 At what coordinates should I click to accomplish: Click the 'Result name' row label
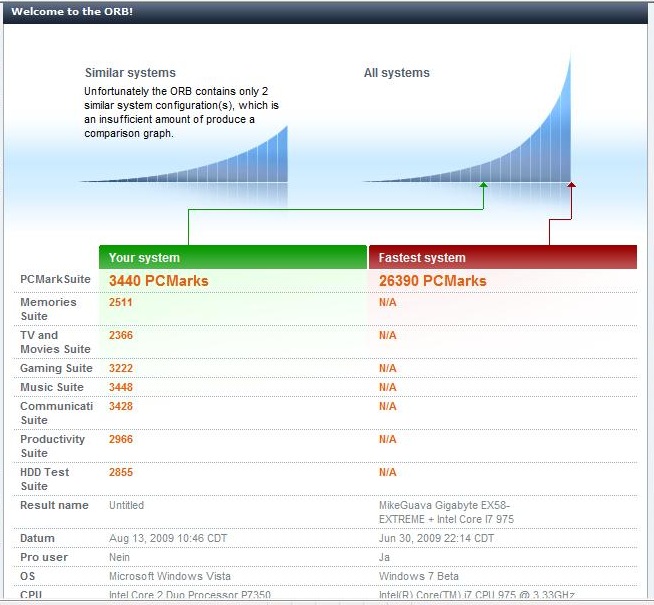pyautogui.click(x=54, y=505)
